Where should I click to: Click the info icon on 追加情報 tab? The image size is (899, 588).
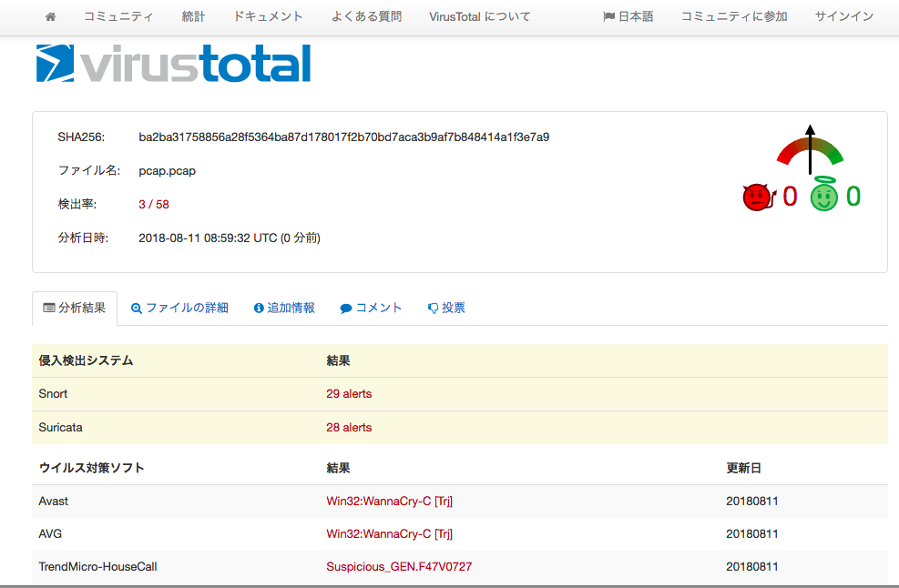point(259,309)
